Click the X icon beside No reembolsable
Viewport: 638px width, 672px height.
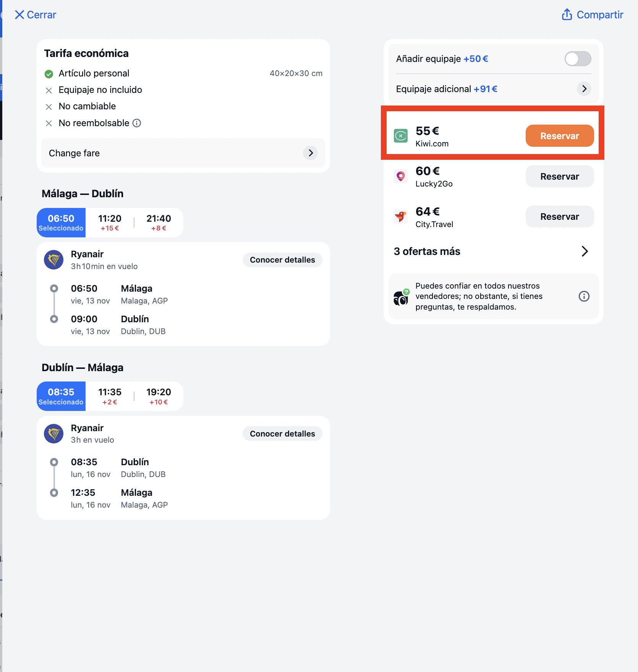coord(49,123)
